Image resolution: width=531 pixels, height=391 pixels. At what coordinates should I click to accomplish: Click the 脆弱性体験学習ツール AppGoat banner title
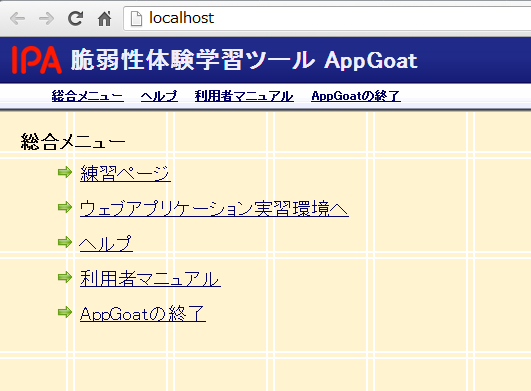[244, 60]
